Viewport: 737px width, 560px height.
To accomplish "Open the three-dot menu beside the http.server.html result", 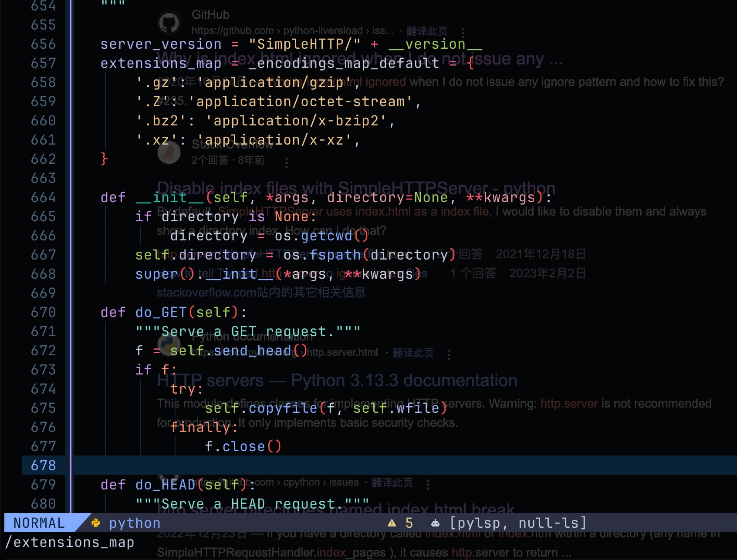I will tap(449, 354).
